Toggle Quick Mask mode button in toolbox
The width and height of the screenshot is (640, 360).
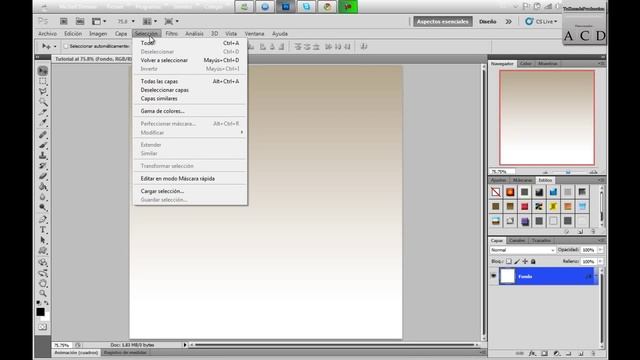(x=43, y=327)
